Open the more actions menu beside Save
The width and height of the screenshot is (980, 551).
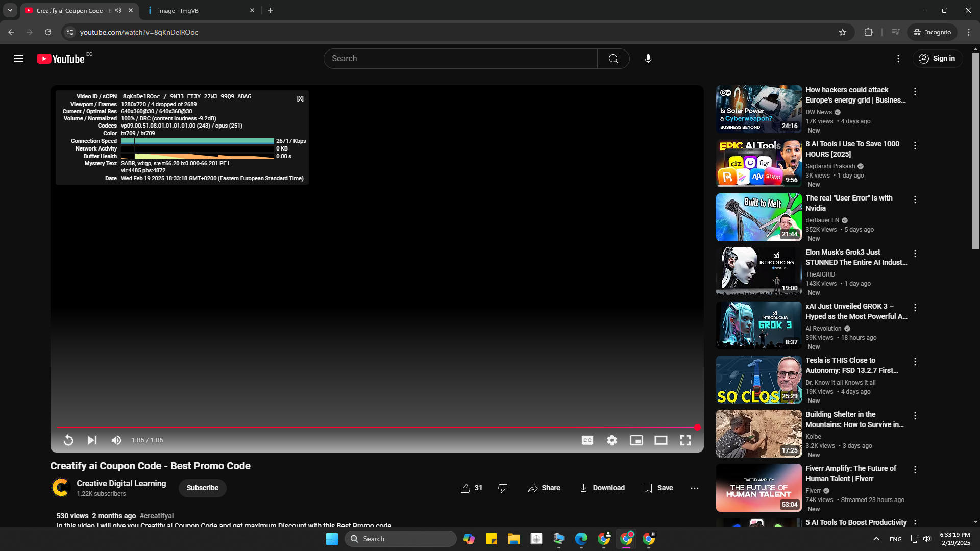[695, 488]
